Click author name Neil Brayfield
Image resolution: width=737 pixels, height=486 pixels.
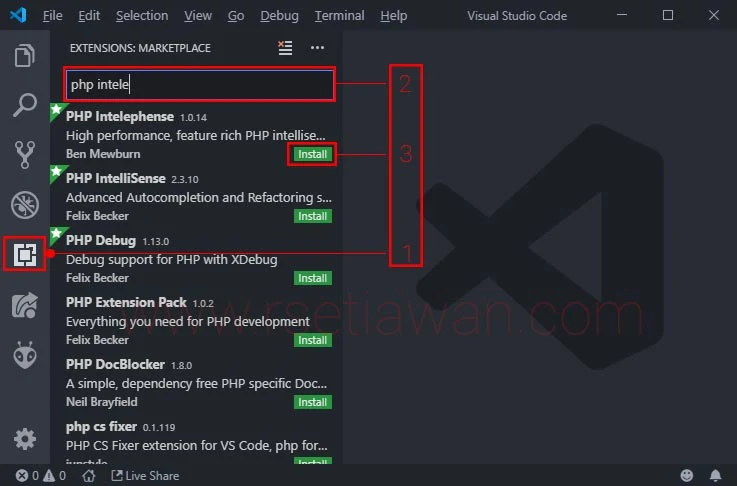102,402
